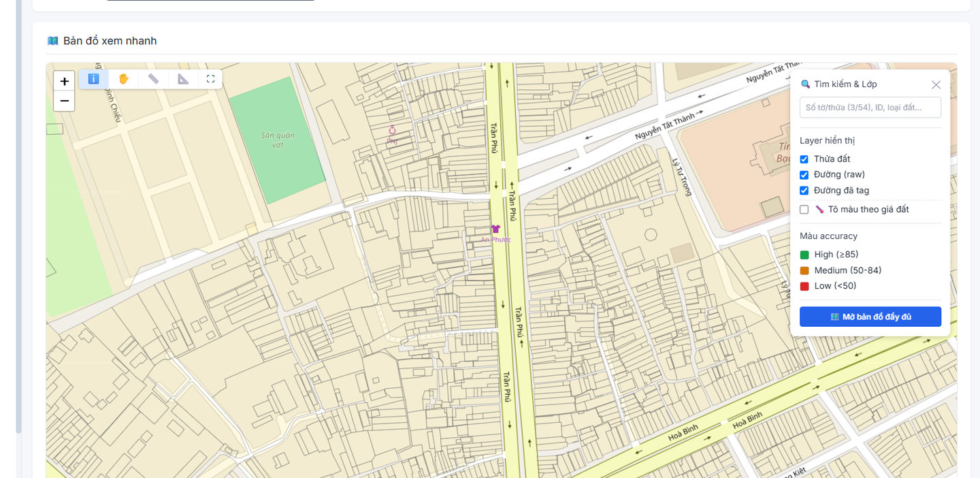The width and height of the screenshot is (980, 478).
Task: Click the Medium (50-84) legend text
Action: pyautogui.click(x=848, y=270)
